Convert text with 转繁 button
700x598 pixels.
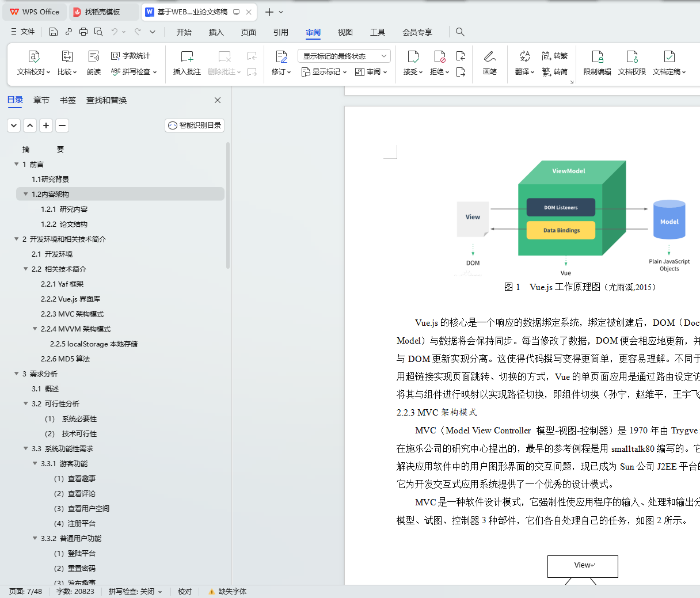(555, 56)
